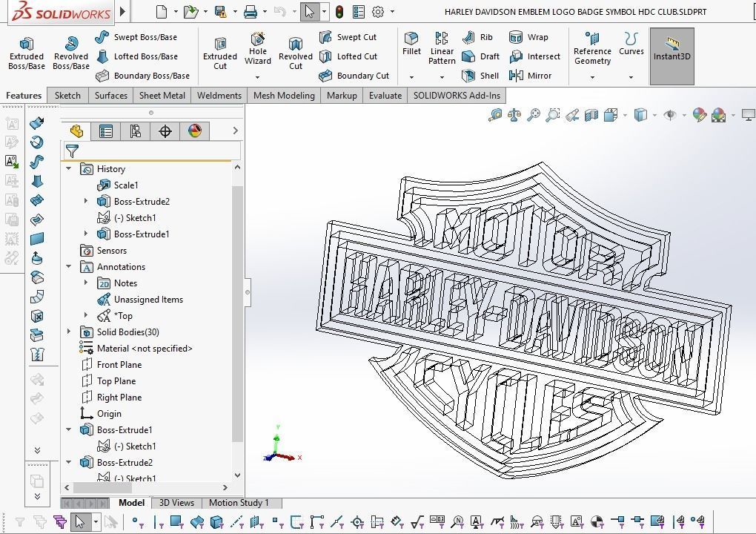Toggle the Instant3D button
This screenshot has height=534, width=756.
click(x=672, y=56)
